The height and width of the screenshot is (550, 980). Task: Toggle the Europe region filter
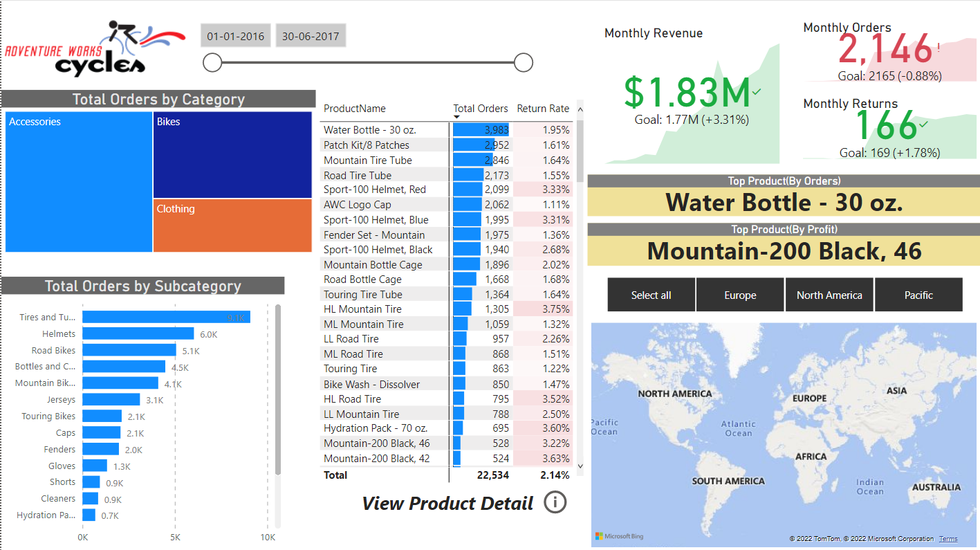click(739, 294)
